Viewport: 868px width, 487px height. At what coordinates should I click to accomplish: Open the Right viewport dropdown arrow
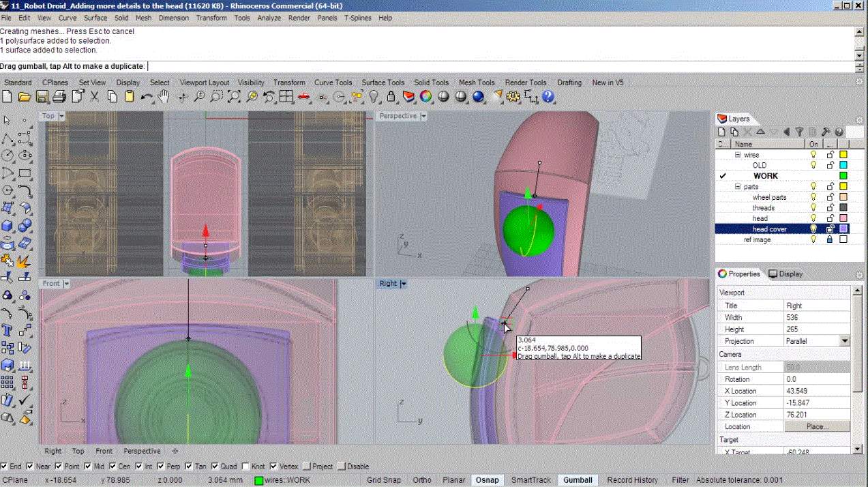(x=403, y=283)
